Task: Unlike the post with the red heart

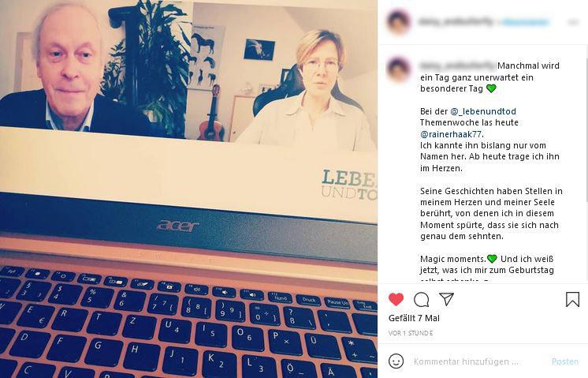Action: [x=396, y=299]
